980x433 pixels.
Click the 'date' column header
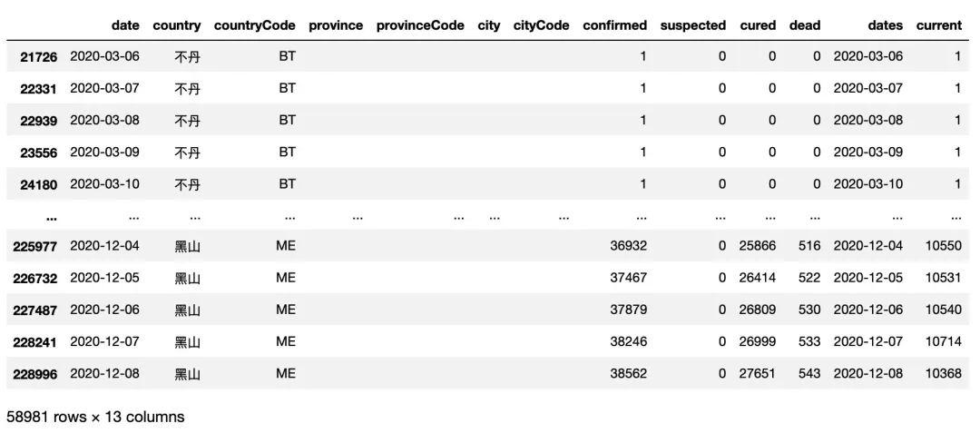[125, 25]
